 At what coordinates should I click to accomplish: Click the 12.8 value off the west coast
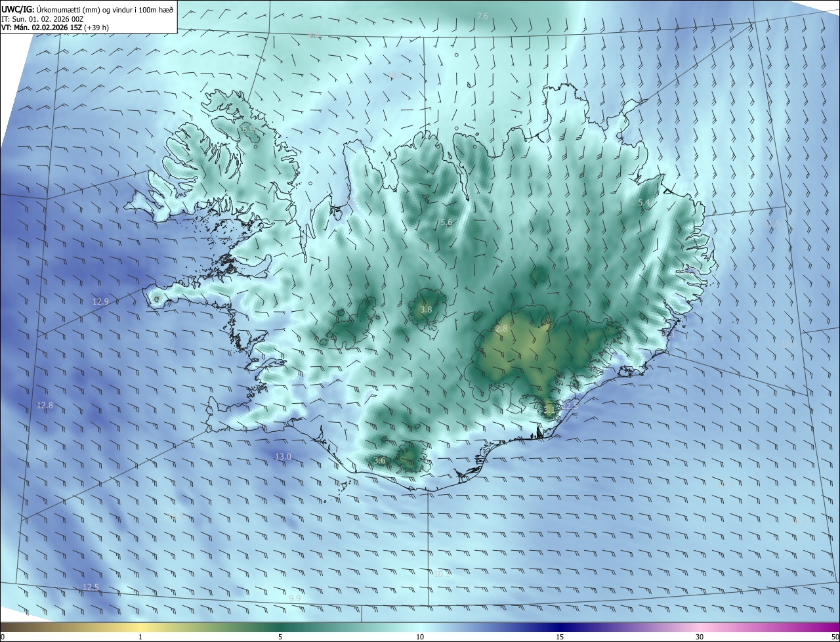coord(45,406)
